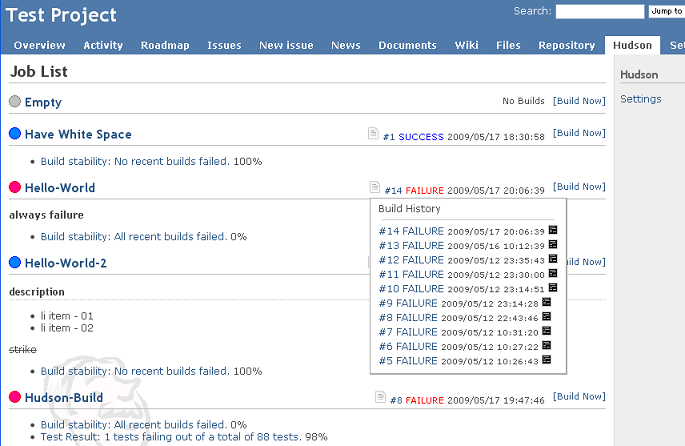
Task: Click Build Now for Hello-World-2
Action: tap(586, 262)
